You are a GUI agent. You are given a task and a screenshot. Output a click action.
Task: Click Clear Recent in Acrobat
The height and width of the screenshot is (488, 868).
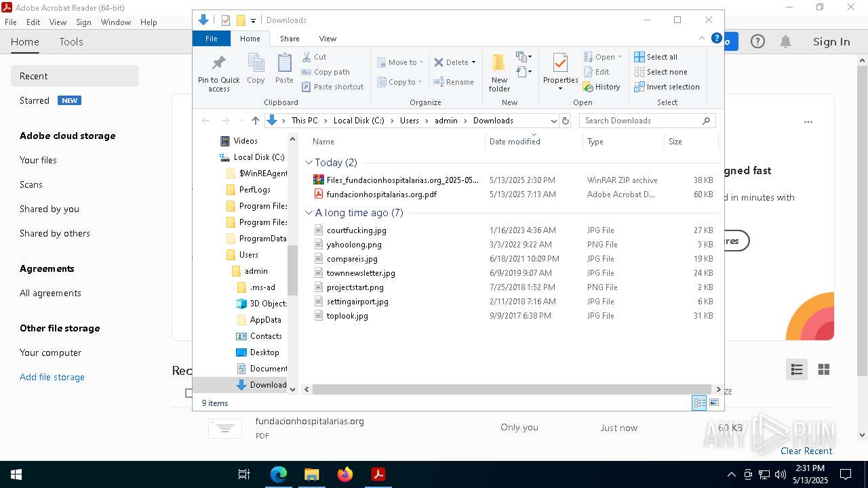[x=806, y=451]
